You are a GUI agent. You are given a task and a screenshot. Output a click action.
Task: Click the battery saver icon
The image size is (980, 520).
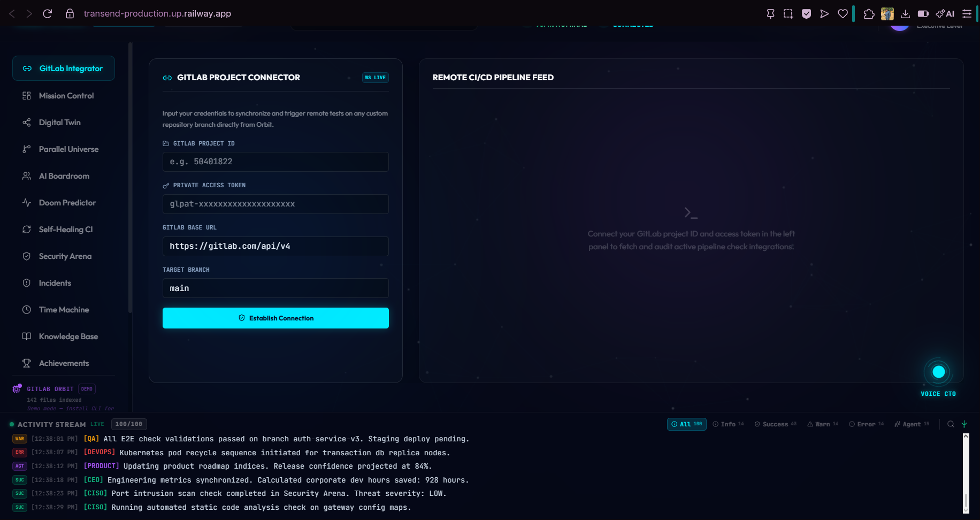tap(923, 13)
